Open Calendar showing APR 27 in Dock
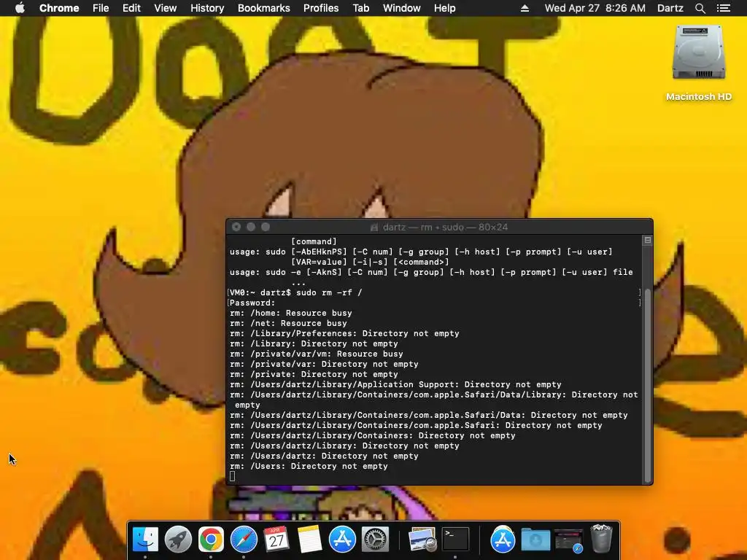 tap(276, 540)
